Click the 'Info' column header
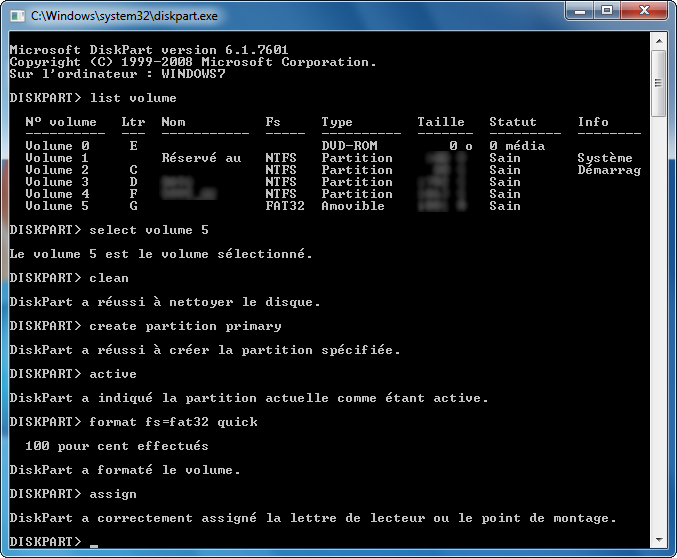This screenshot has height=558, width=677. (593, 122)
